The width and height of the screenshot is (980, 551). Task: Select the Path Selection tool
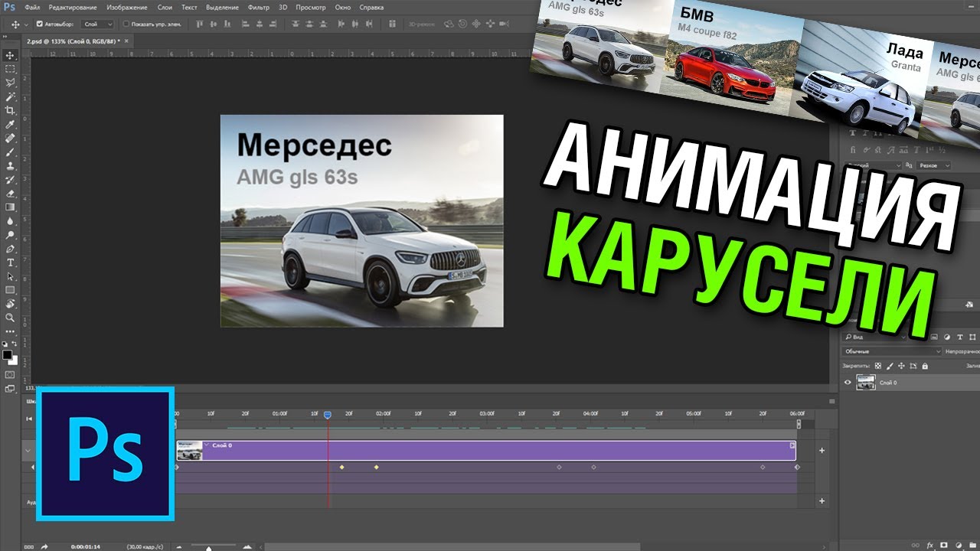point(10,275)
